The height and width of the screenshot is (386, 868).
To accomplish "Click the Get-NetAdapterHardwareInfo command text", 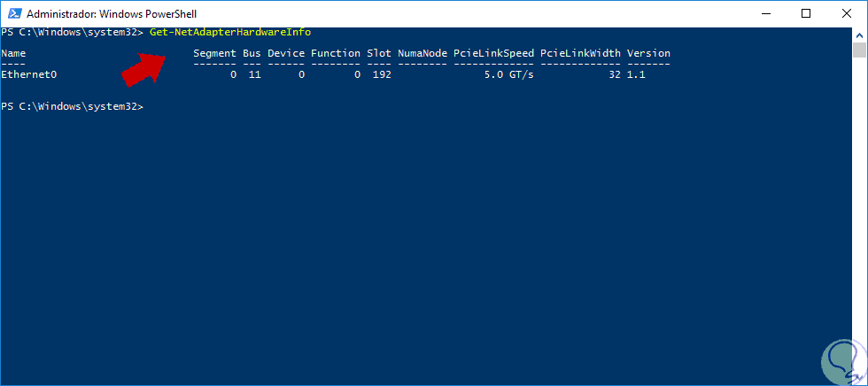I will (230, 32).
